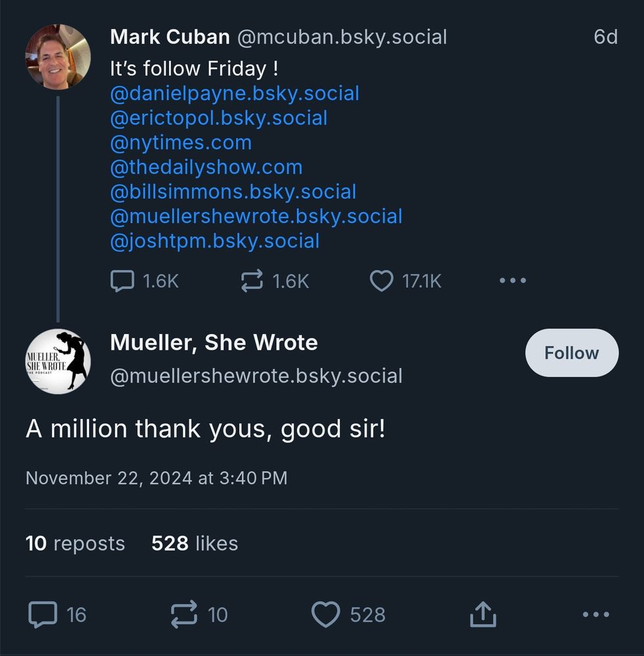This screenshot has height=656, width=644.
Task: Open Mueller, She Wrote's avatar
Action: [58, 359]
